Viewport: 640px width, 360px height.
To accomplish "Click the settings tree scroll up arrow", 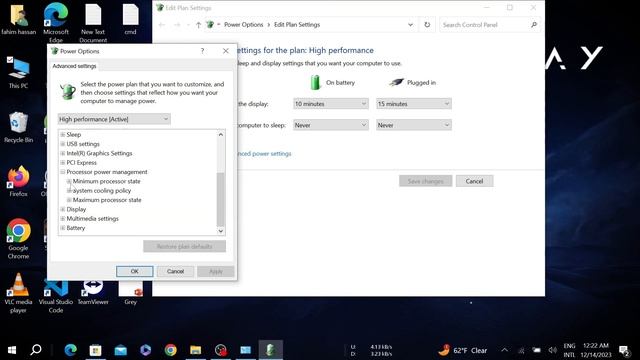I will (220, 134).
